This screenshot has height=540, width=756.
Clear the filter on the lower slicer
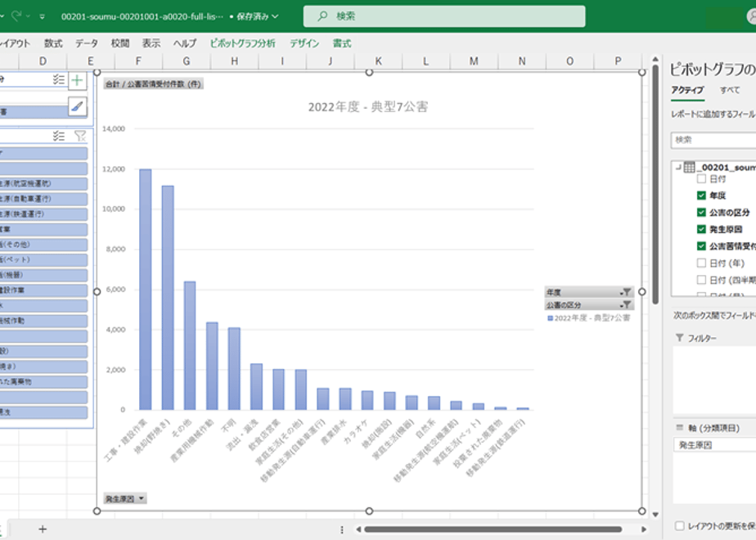pos(80,136)
